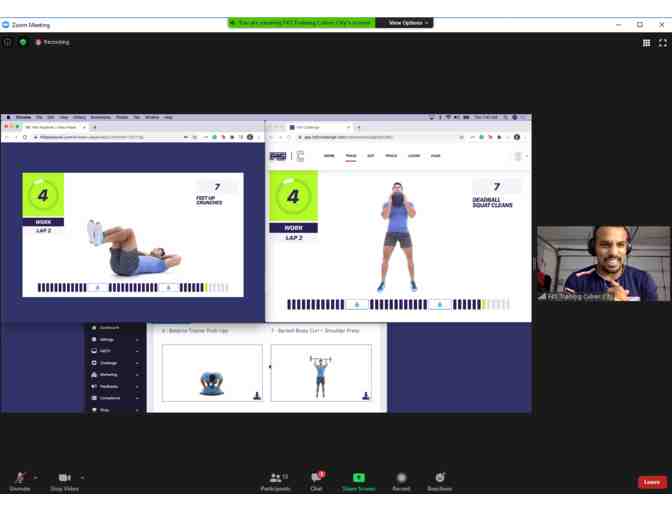Click the meeting information icon
The image size is (672, 510).
point(8,42)
